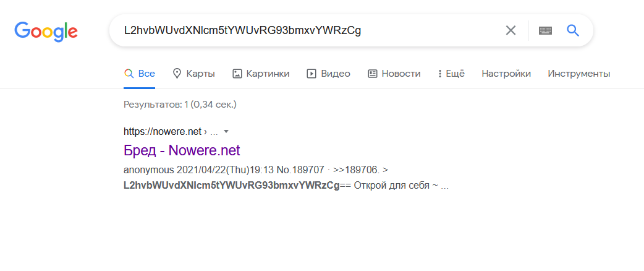Switch to the Все results tab
The image size is (644, 271).
click(140, 74)
